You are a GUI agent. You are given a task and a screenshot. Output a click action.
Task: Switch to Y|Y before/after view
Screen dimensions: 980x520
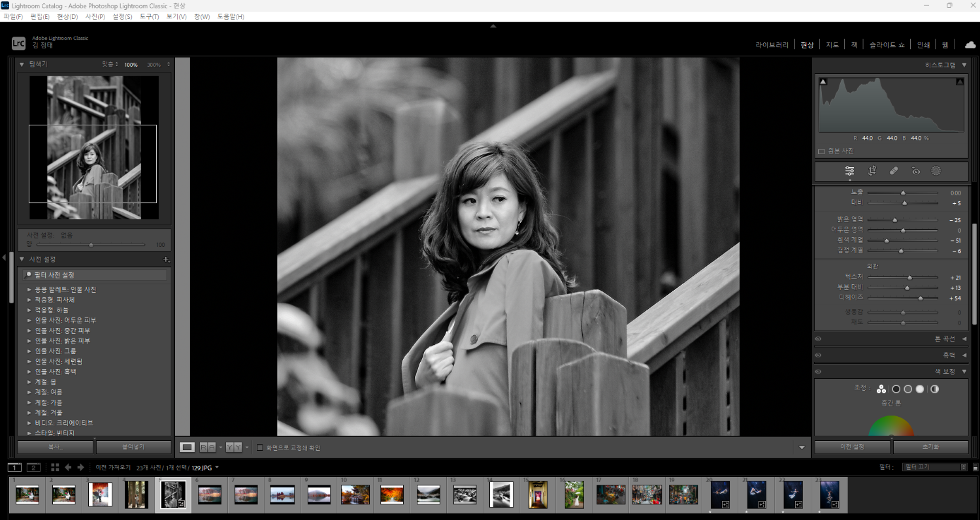tap(233, 447)
